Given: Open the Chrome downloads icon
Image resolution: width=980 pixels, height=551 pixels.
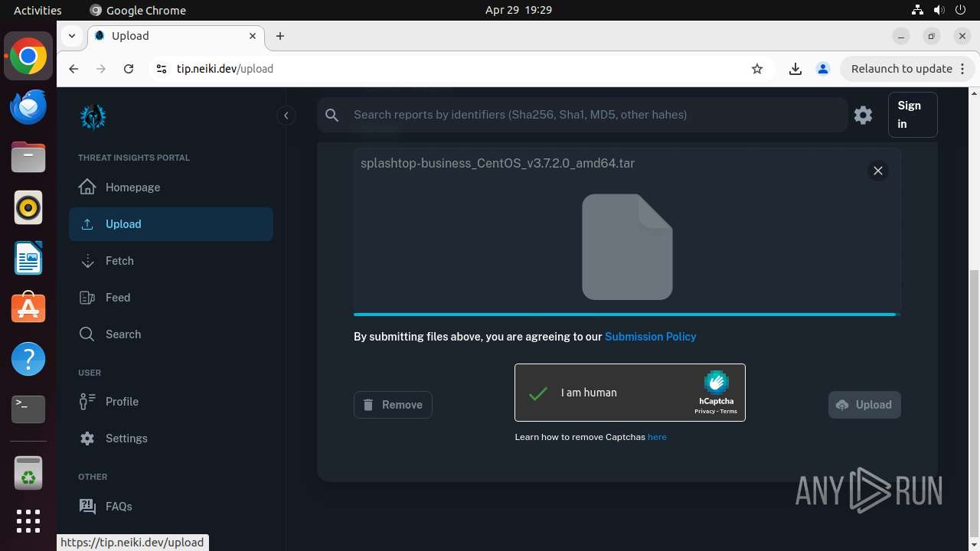Looking at the screenshot, I should coord(795,69).
